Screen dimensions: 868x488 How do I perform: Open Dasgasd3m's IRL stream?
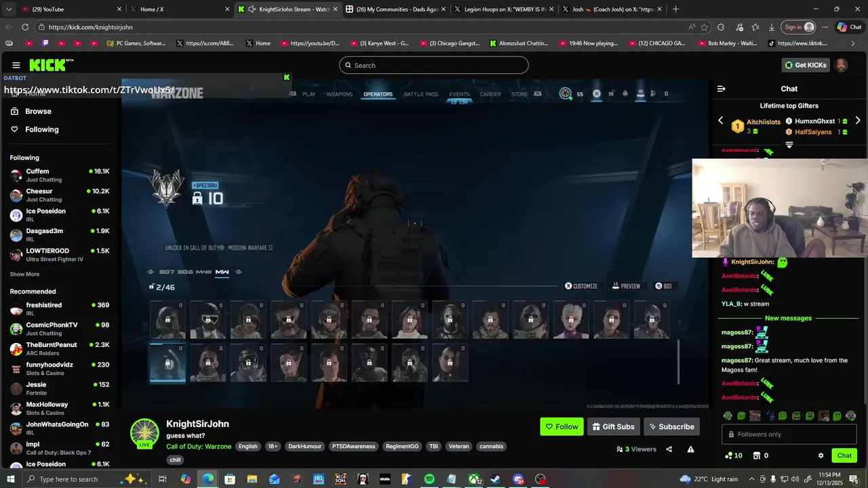point(60,235)
